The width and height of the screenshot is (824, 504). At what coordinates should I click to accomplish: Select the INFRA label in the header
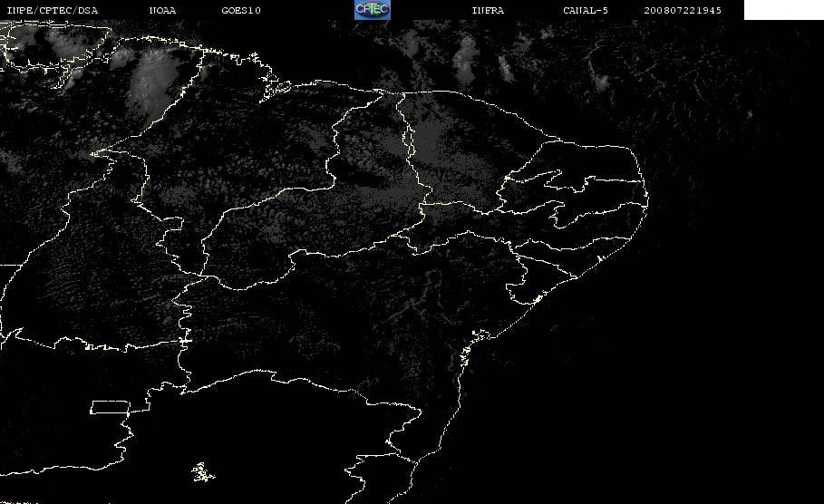pyautogui.click(x=488, y=10)
